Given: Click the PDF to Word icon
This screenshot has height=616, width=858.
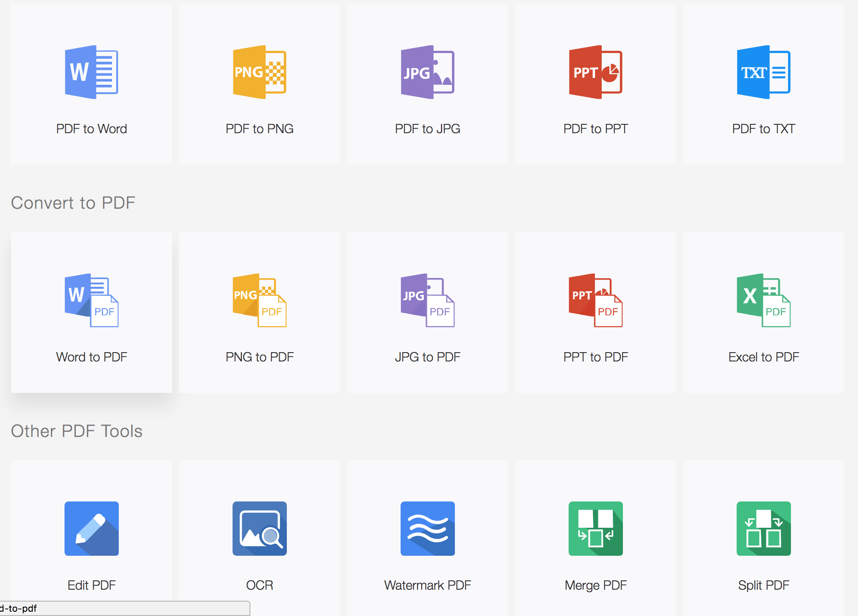Looking at the screenshot, I should (91, 72).
